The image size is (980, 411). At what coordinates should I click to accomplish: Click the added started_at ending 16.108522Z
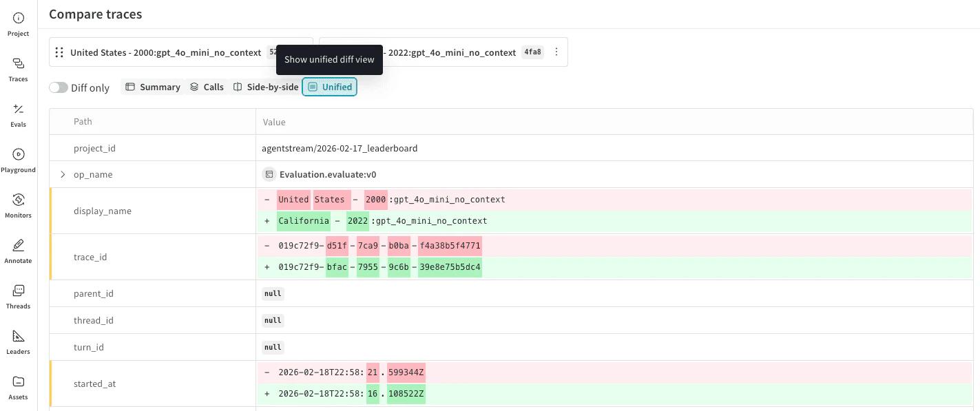pos(614,394)
